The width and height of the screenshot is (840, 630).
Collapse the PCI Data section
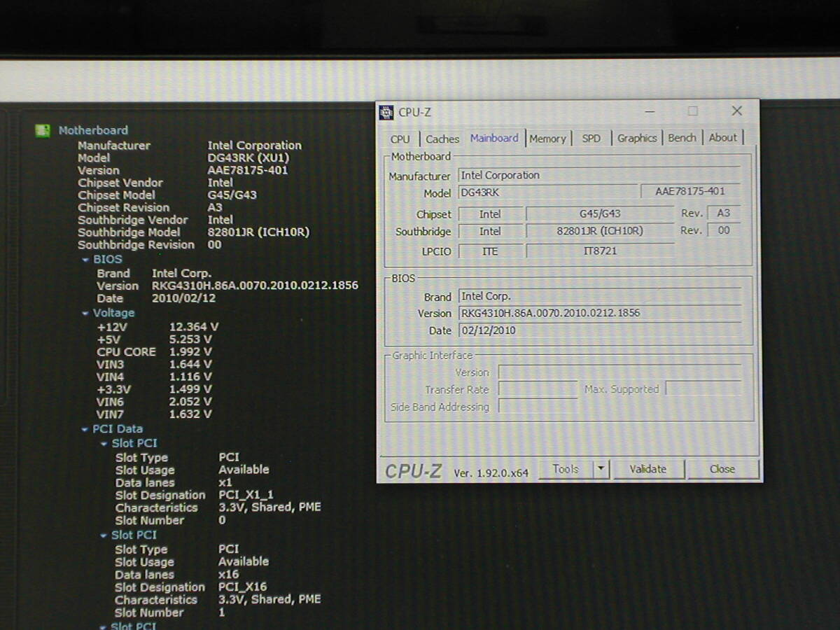point(85,430)
